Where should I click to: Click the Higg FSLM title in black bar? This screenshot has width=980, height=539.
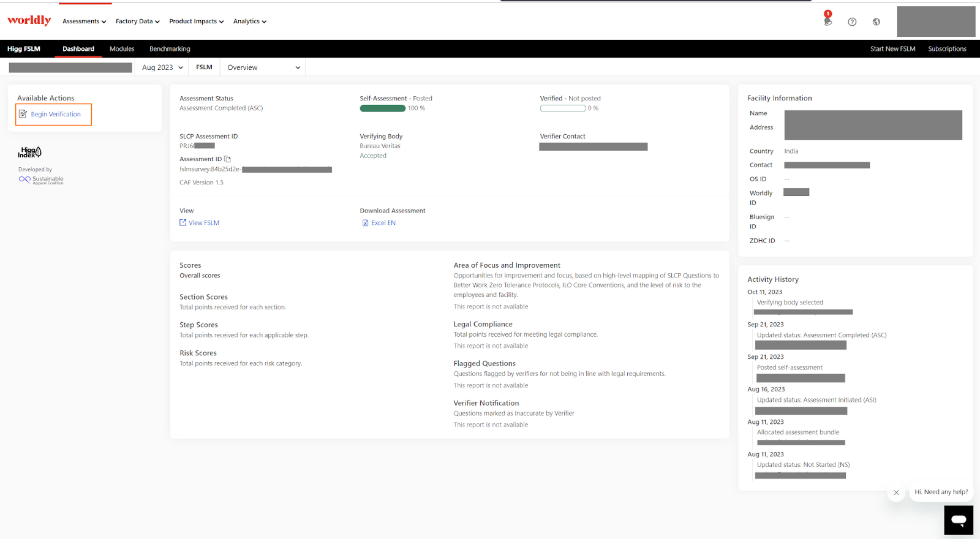[24, 49]
